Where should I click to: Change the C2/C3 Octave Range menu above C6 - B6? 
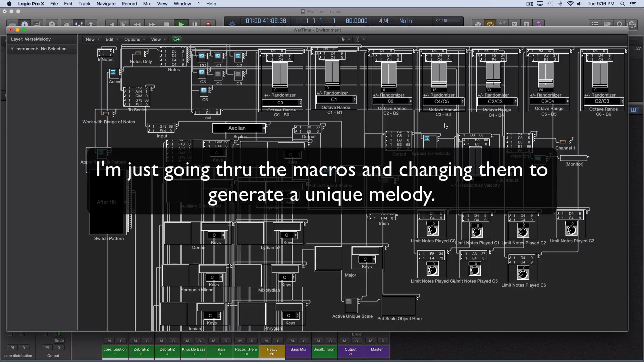pyautogui.click(x=603, y=101)
